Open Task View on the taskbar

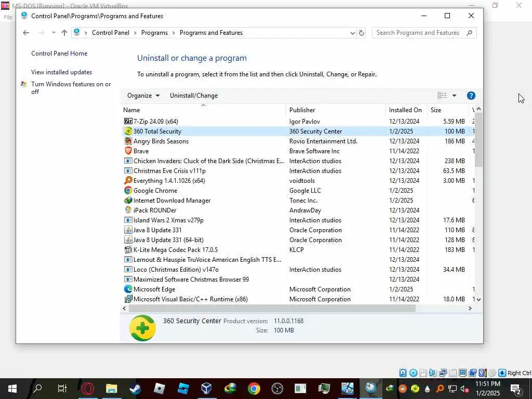(x=62, y=389)
